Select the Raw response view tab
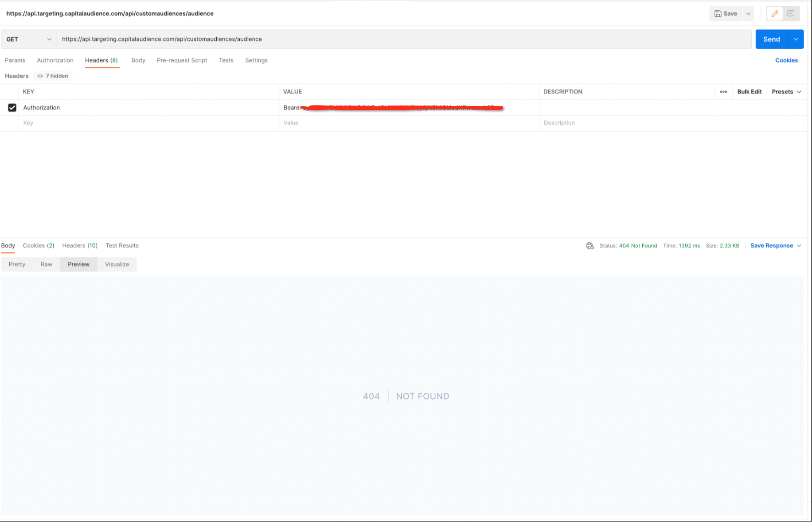Screen dimensions: 812x522 (x=46, y=264)
